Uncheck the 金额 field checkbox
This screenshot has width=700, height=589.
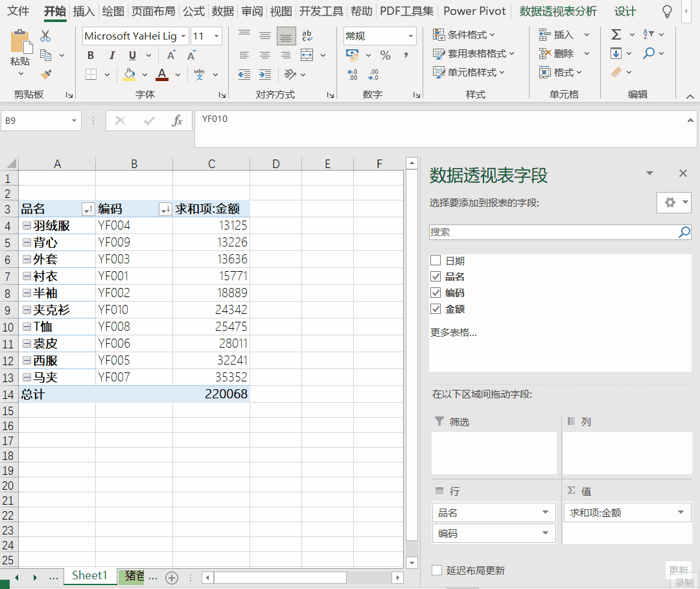click(436, 309)
